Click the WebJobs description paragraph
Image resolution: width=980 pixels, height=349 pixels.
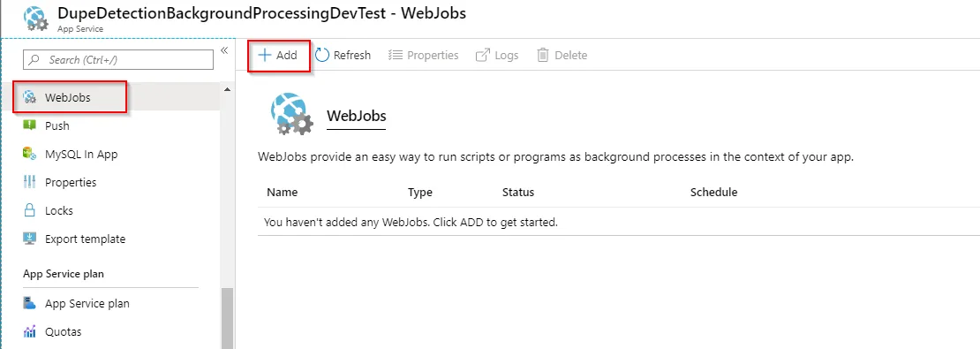pos(555,157)
